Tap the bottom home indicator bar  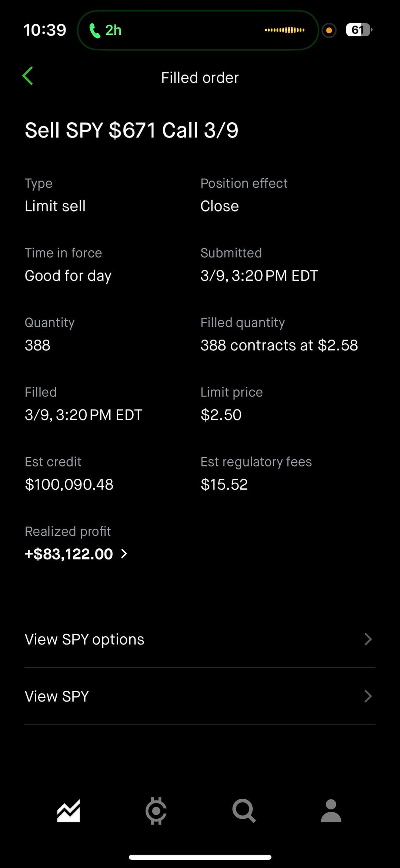(x=200, y=857)
